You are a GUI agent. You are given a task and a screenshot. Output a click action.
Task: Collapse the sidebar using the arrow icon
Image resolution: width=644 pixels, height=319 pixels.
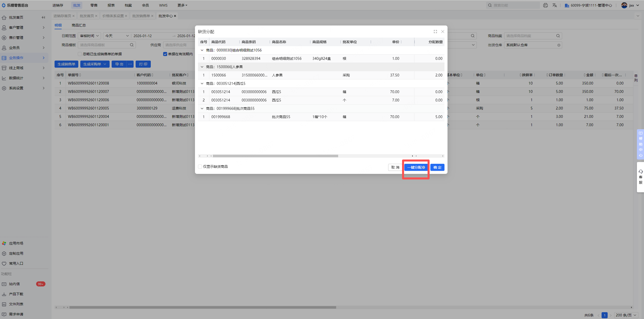coord(43,17)
